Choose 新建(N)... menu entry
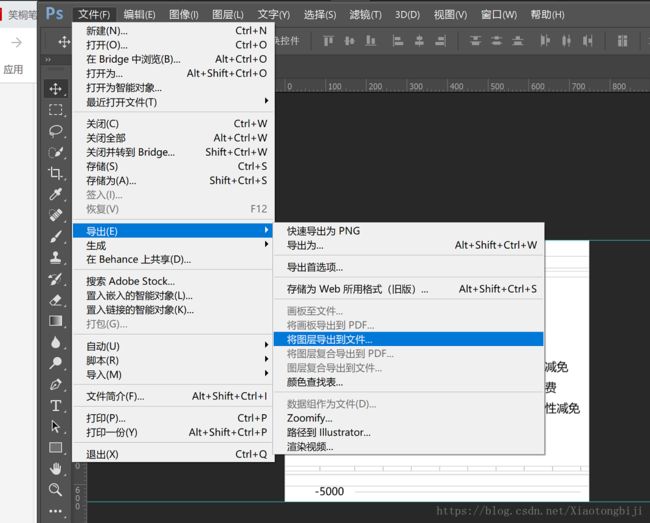 (x=173, y=31)
